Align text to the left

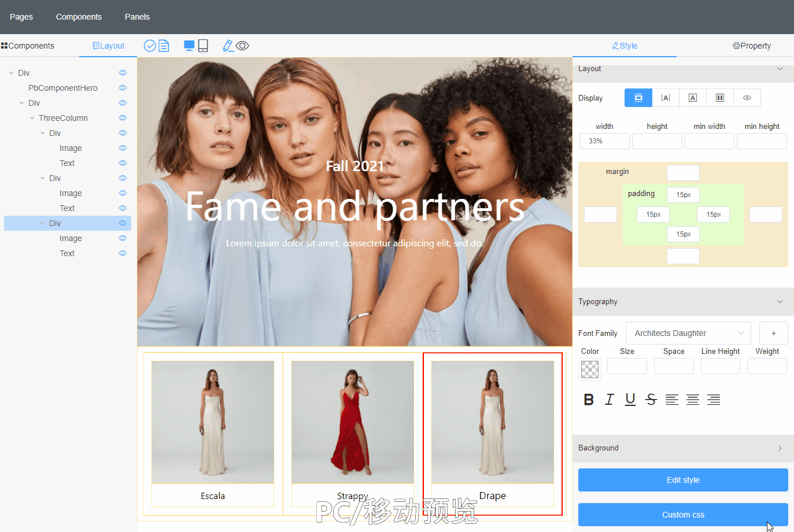[672, 400]
